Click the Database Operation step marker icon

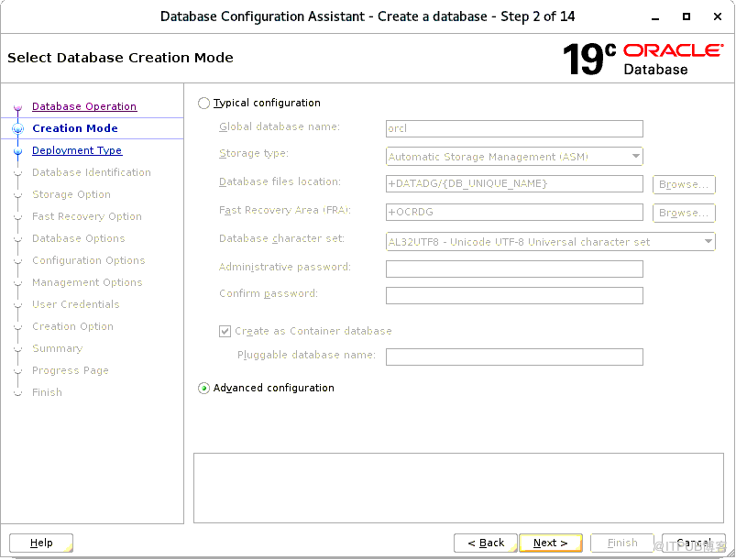click(x=17, y=107)
